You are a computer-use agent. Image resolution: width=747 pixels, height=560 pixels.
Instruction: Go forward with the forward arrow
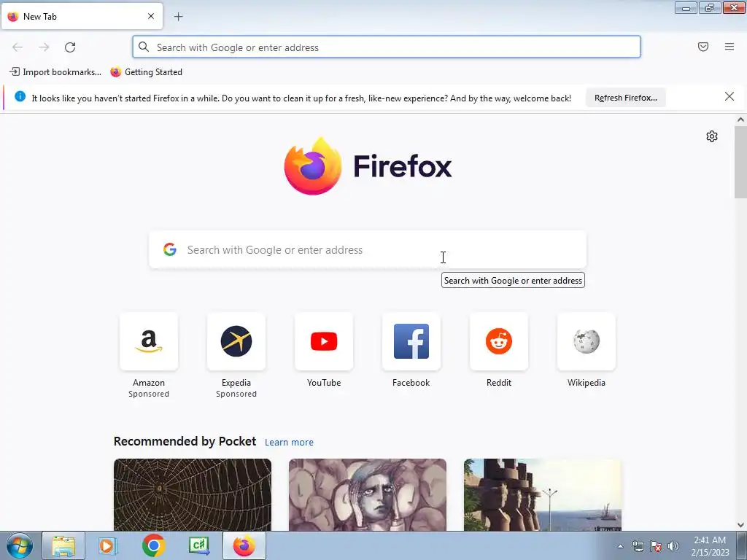(44, 47)
